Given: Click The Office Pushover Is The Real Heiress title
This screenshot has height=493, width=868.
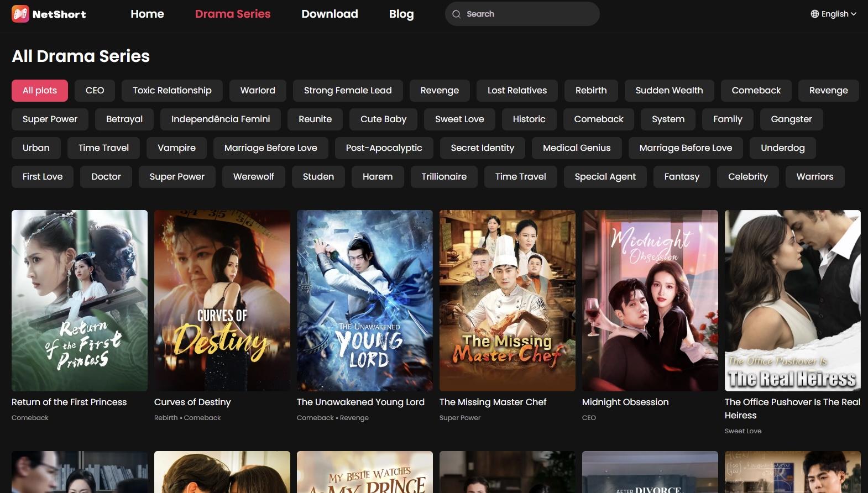Looking at the screenshot, I should tap(793, 409).
